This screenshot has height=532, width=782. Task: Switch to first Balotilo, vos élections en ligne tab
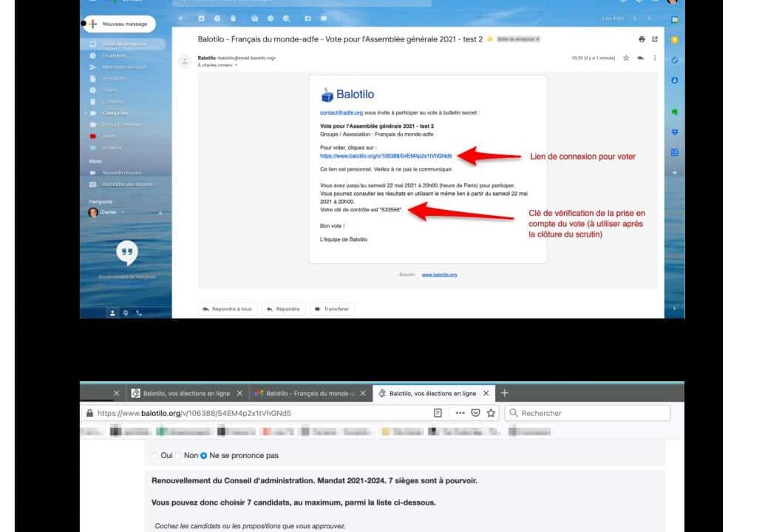[186, 393]
